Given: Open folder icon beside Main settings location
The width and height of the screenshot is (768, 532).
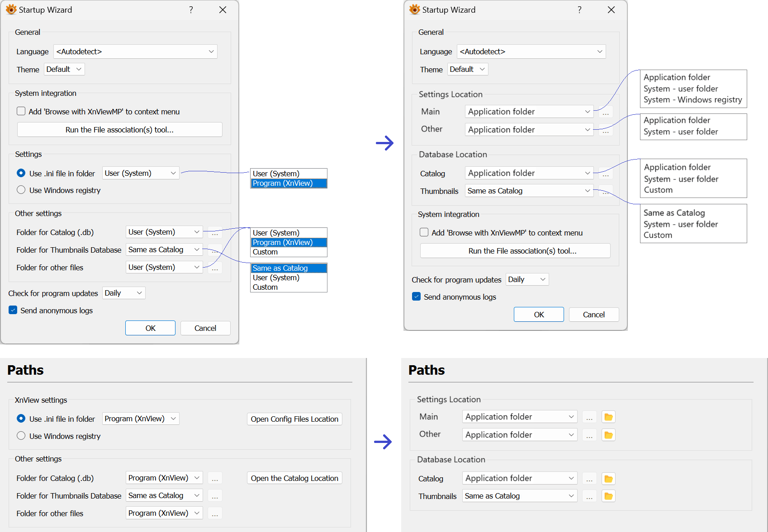Looking at the screenshot, I should point(608,417).
